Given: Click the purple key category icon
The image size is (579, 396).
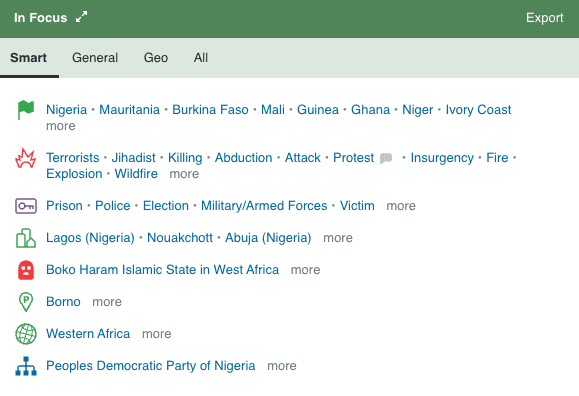Looking at the screenshot, I should (26, 206).
